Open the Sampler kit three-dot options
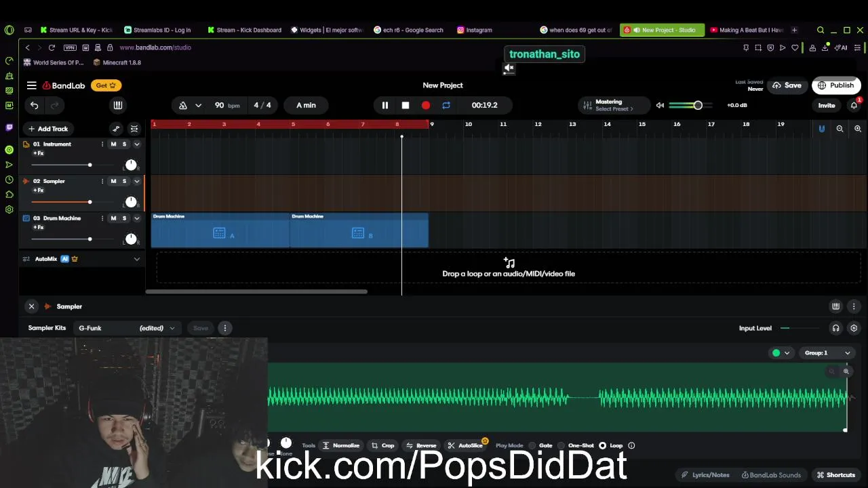Viewport: 868px width, 488px height. (225, 328)
